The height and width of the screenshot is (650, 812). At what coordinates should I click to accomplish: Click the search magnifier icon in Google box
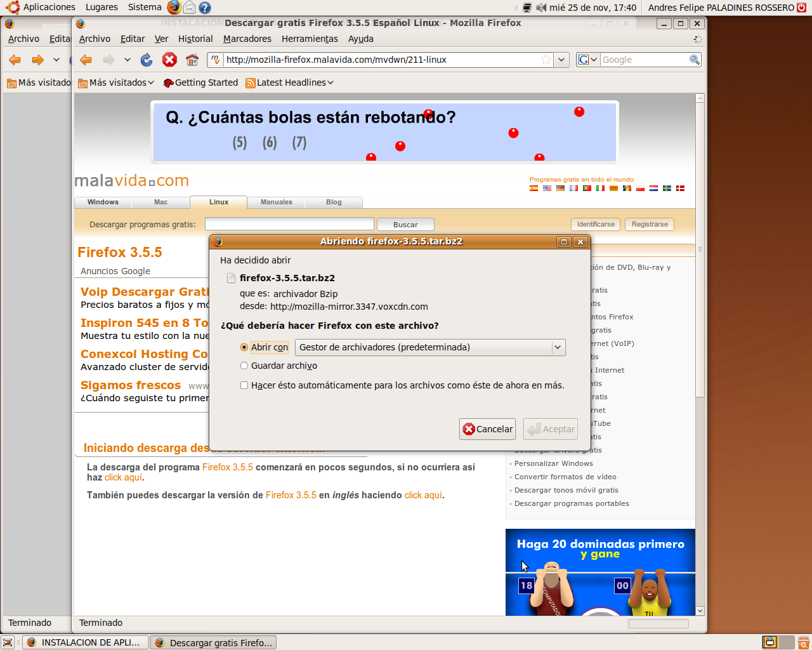(695, 60)
